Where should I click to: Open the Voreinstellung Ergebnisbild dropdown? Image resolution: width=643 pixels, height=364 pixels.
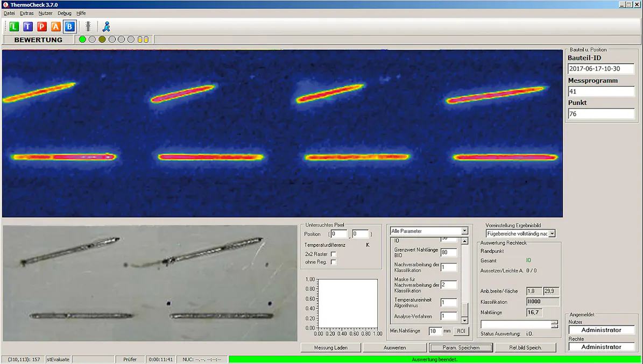click(x=551, y=233)
